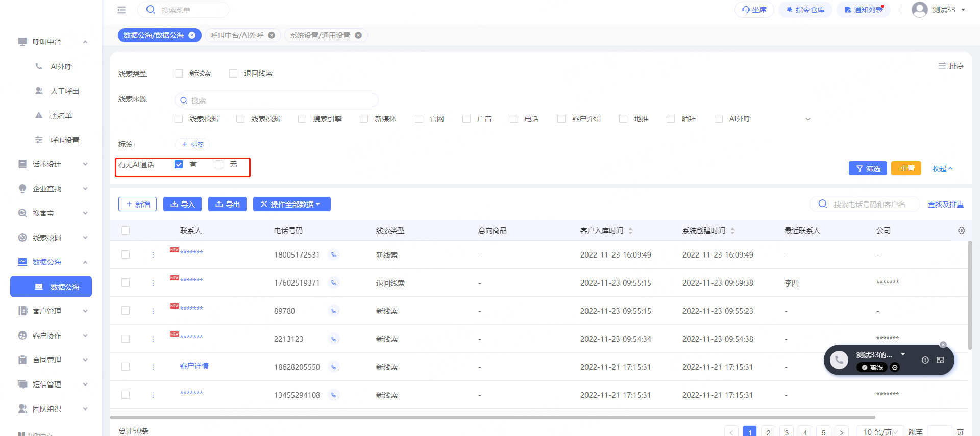
Task: Check the 新媒体 source checkbox
Action: pos(364,119)
